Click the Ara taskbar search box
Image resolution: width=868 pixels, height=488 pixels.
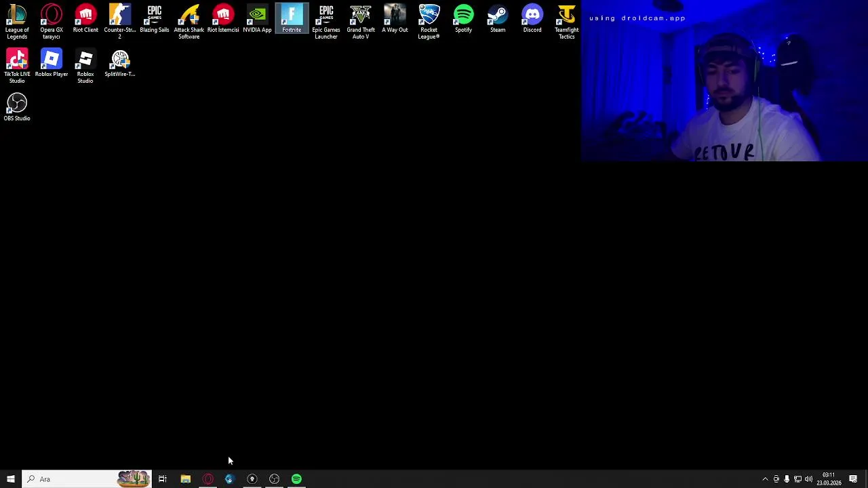87,479
